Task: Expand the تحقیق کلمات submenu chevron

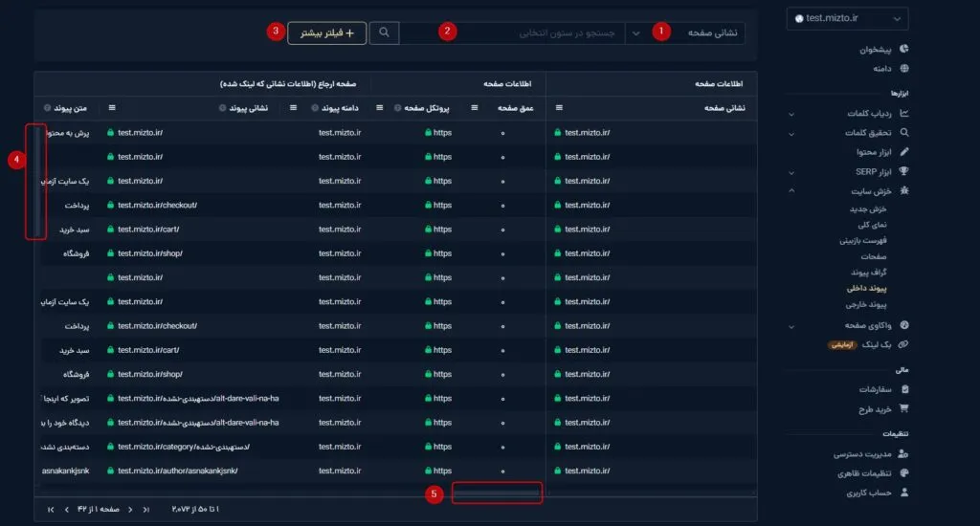Action: pyautogui.click(x=791, y=133)
